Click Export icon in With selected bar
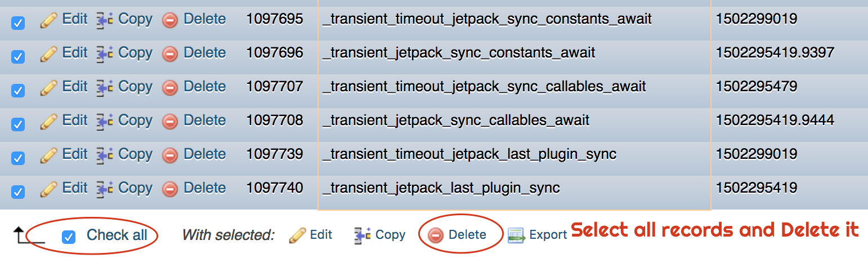The width and height of the screenshot is (868, 258). (516, 235)
